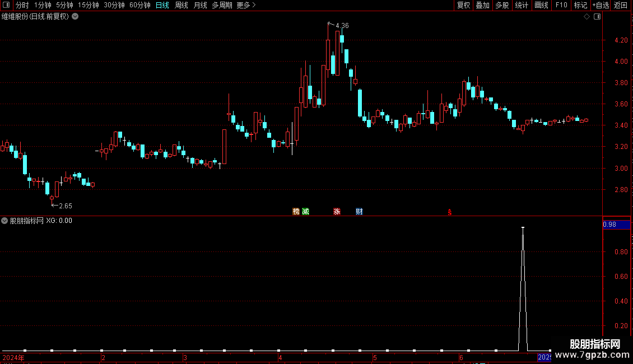Click the 0.80 indicator axis label

[x=621, y=252]
